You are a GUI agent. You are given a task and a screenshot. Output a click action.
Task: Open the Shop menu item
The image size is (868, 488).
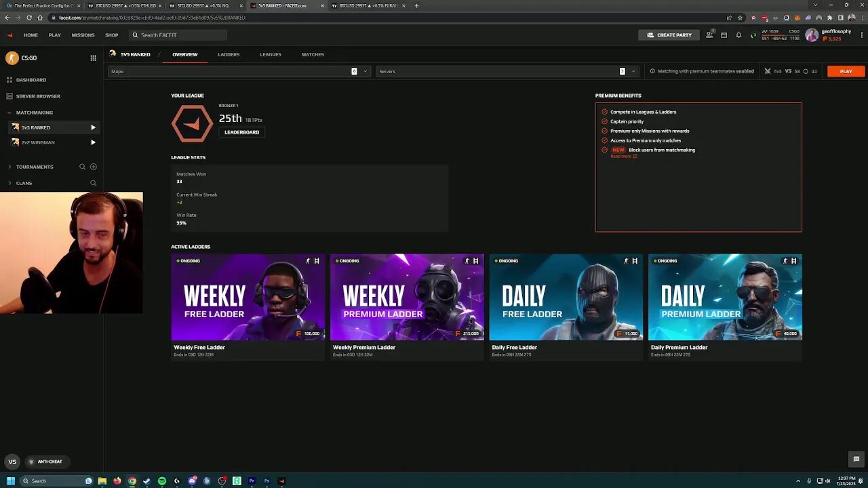pyautogui.click(x=111, y=35)
